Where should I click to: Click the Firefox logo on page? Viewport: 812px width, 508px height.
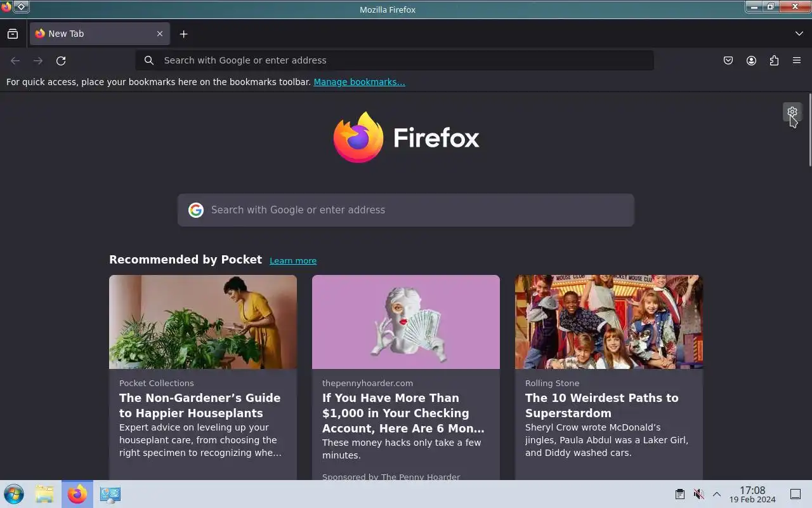(x=406, y=137)
